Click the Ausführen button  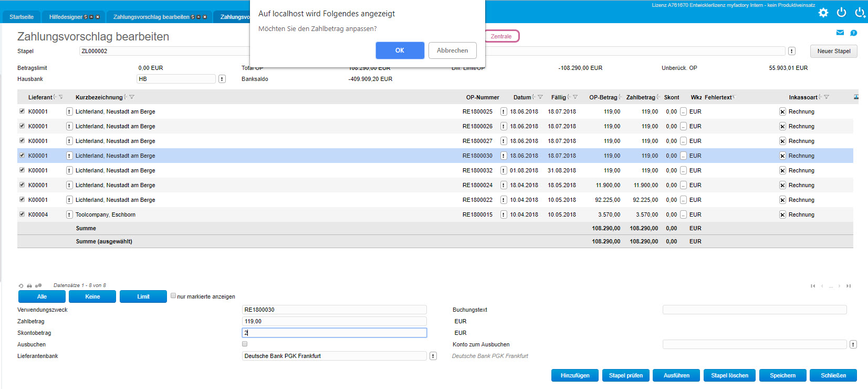click(676, 375)
